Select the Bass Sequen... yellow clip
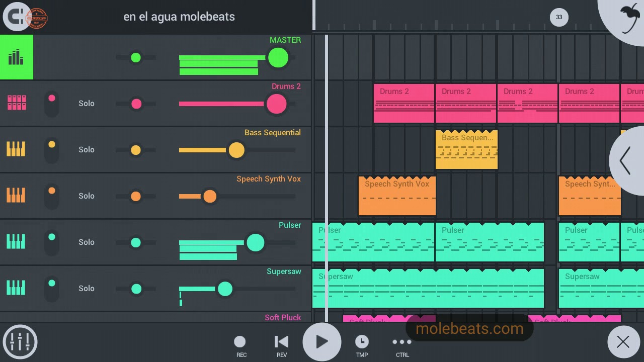This screenshot has height=362, width=644. 466,149
